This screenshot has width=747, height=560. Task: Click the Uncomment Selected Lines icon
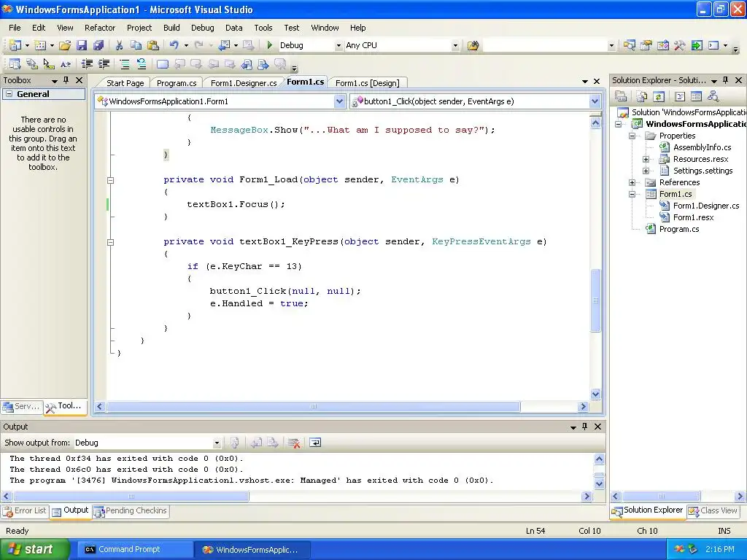click(x=142, y=64)
